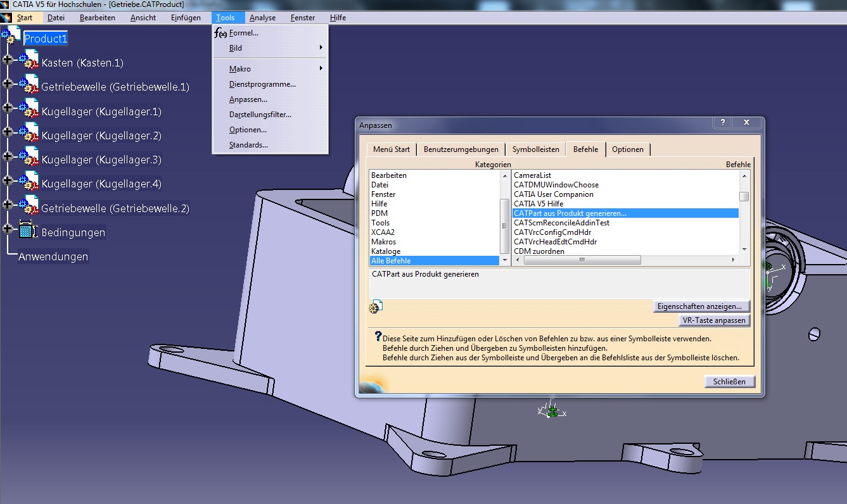
Task: Select the Befehle tab
Action: 585,149
